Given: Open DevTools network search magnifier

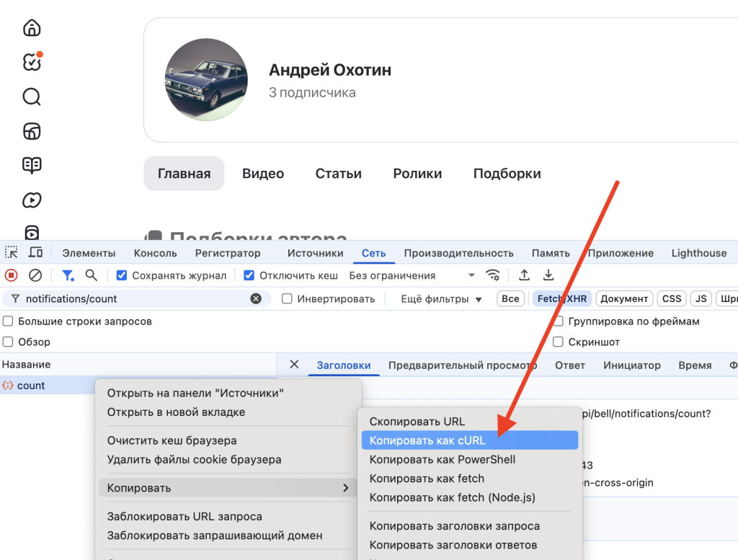Looking at the screenshot, I should (x=91, y=275).
